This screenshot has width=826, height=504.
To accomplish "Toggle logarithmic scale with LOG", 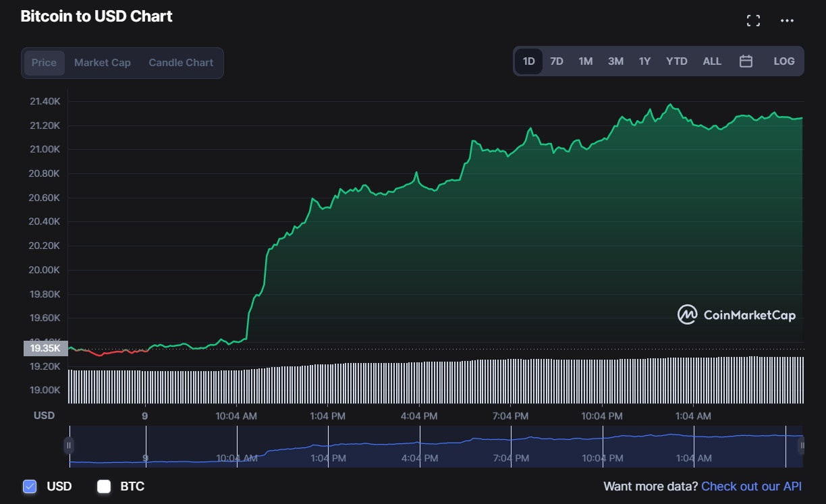I will (x=784, y=61).
